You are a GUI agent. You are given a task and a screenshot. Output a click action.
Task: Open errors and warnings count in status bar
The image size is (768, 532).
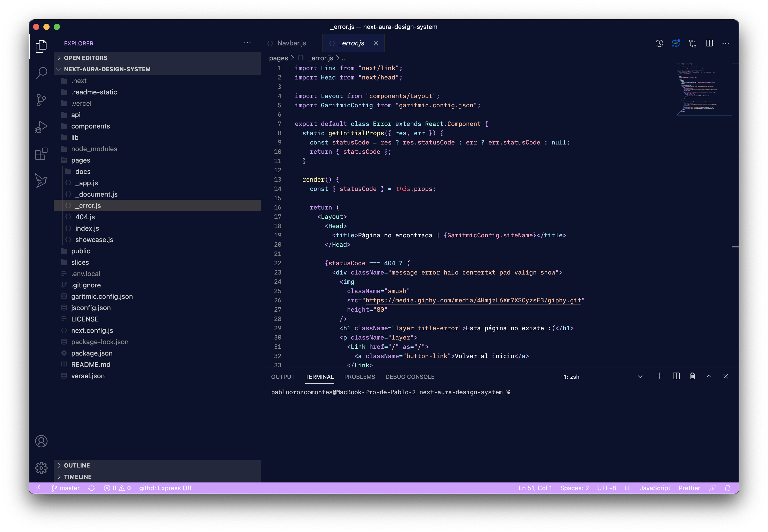[117, 488]
